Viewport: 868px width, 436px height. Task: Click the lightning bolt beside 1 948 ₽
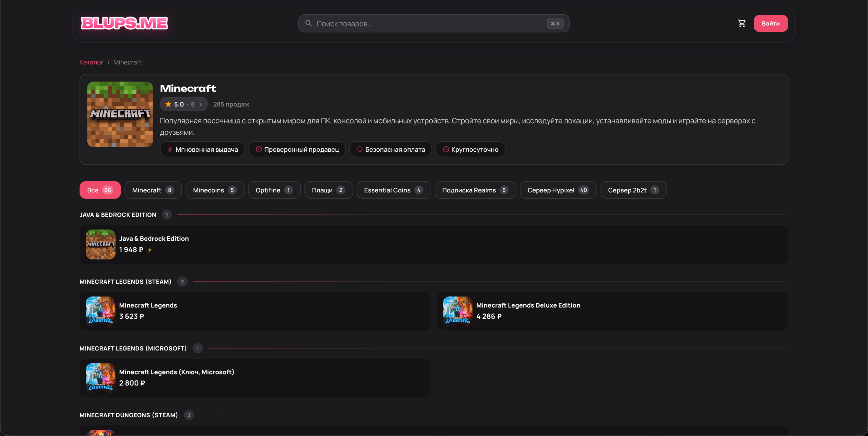click(150, 250)
